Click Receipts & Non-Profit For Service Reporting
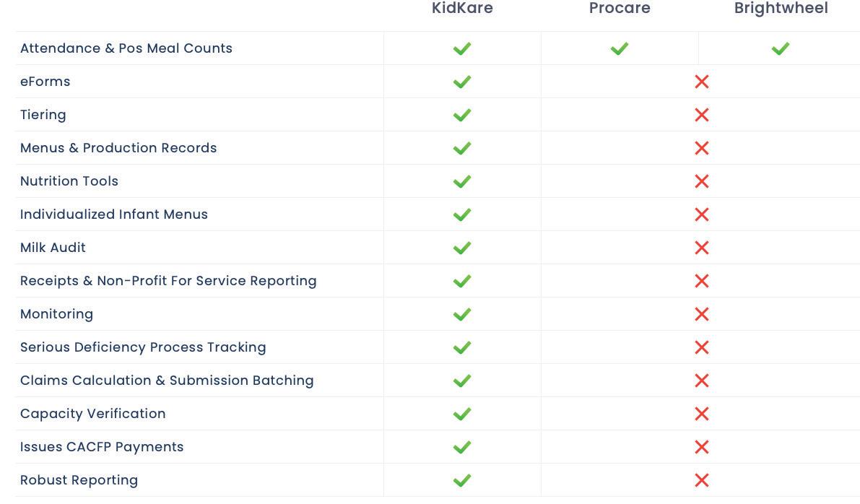860x504 pixels. tap(168, 281)
